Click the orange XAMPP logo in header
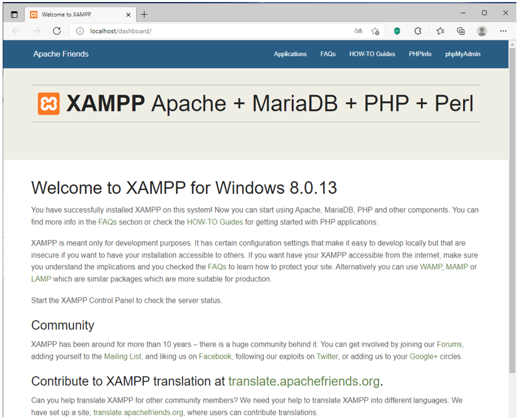This screenshot has height=420, width=519. point(49,104)
